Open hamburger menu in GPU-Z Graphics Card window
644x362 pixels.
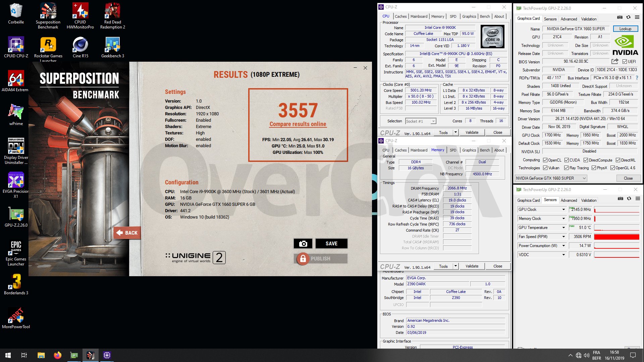(x=637, y=17)
